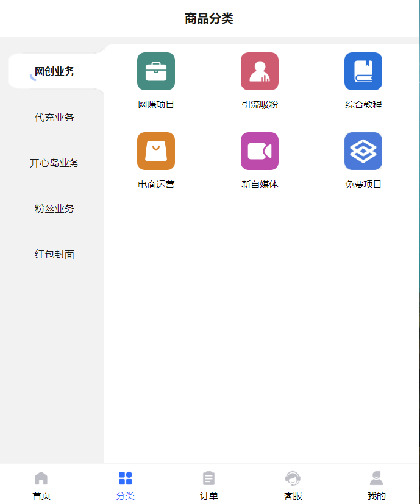Tap the 客服 headset icon

click(x=293, y=478)
